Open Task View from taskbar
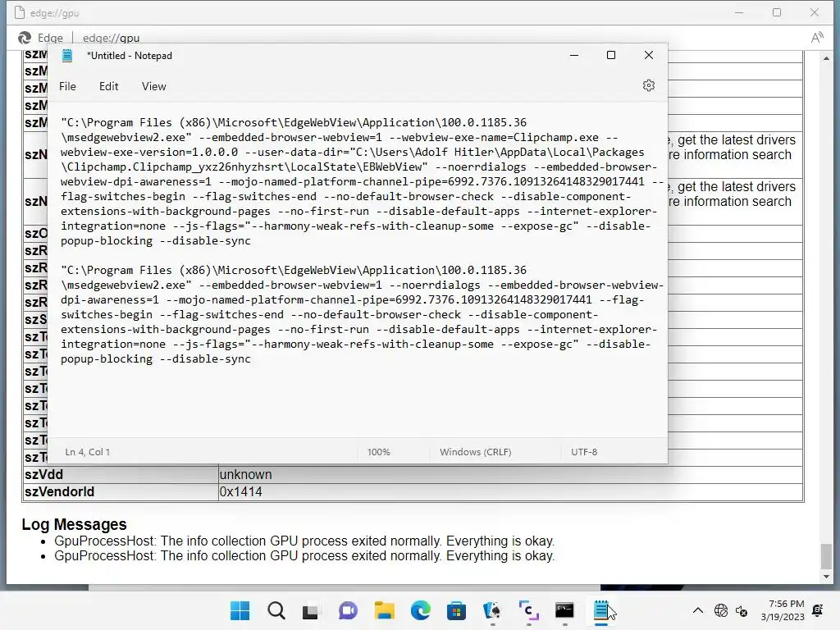Screen dimensions: 840x630 click(311, 610)
